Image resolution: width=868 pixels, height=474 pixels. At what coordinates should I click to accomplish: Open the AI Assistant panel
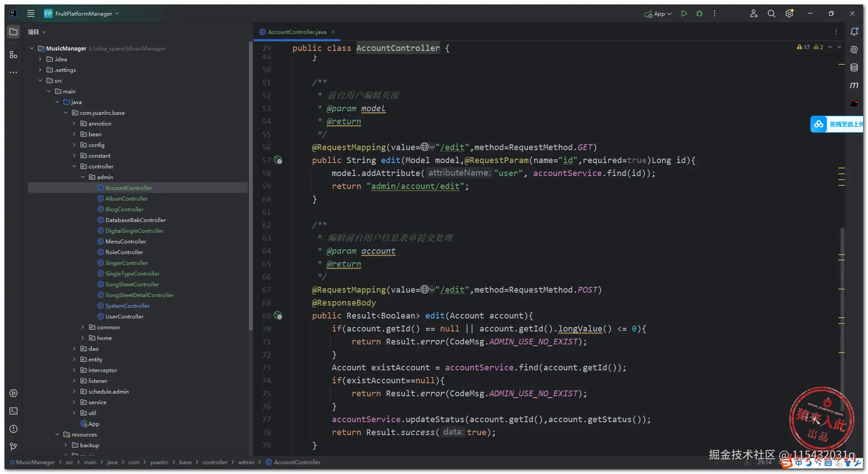coord(854,49)
